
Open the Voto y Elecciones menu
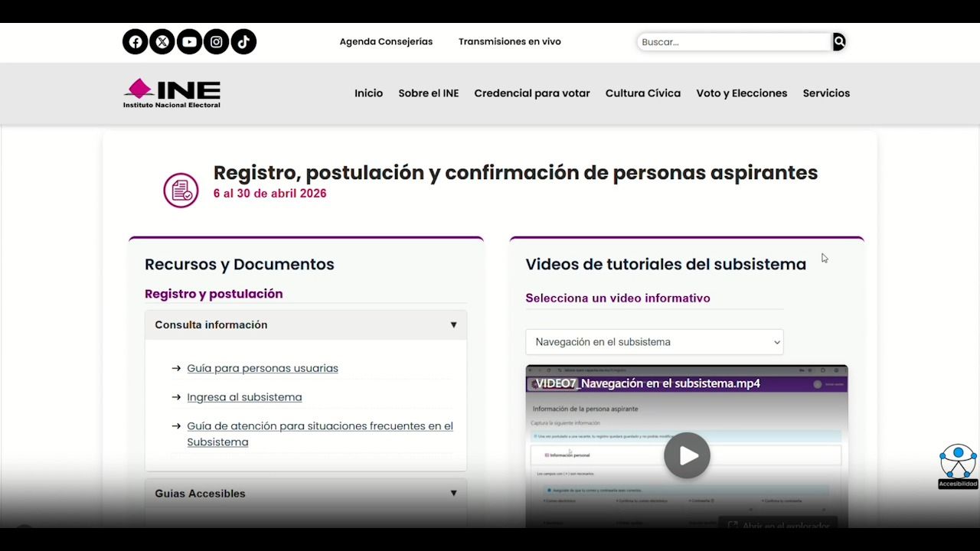click(741, 93)
